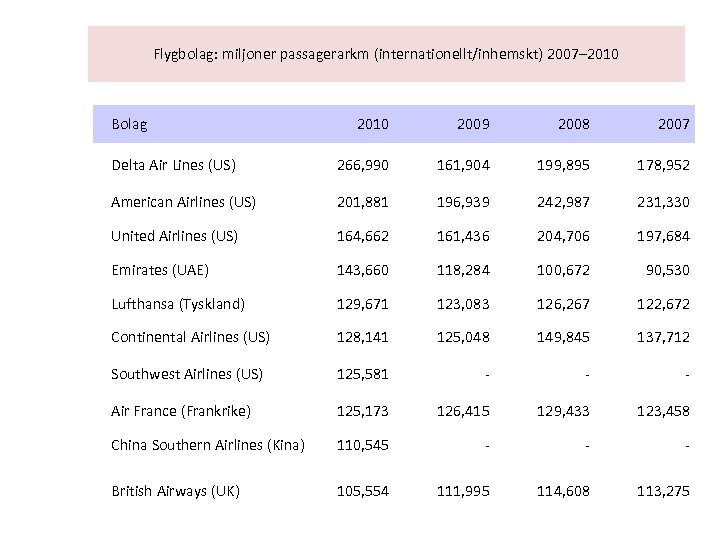Click the 2007 column header
720x540 pixels.
click(x=674, y=125)
